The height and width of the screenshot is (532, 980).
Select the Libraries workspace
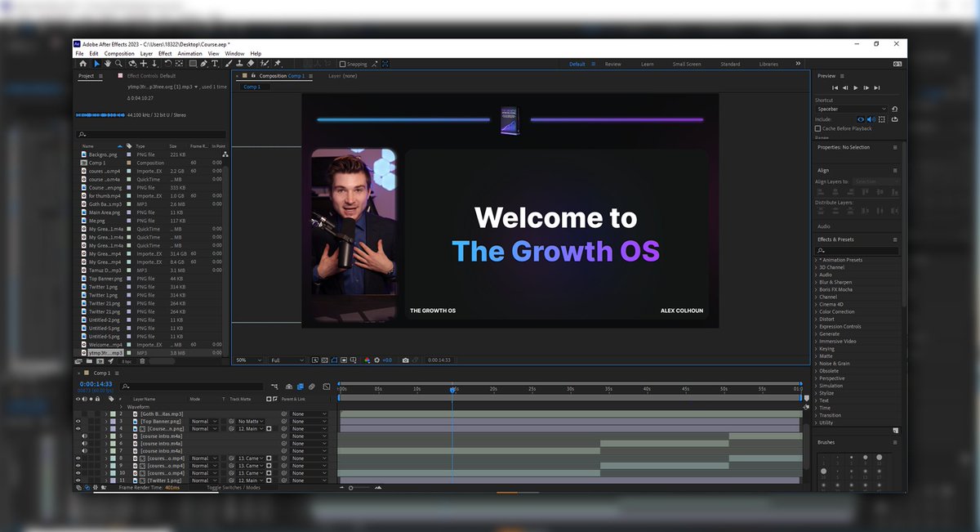(x=768, y=64)
